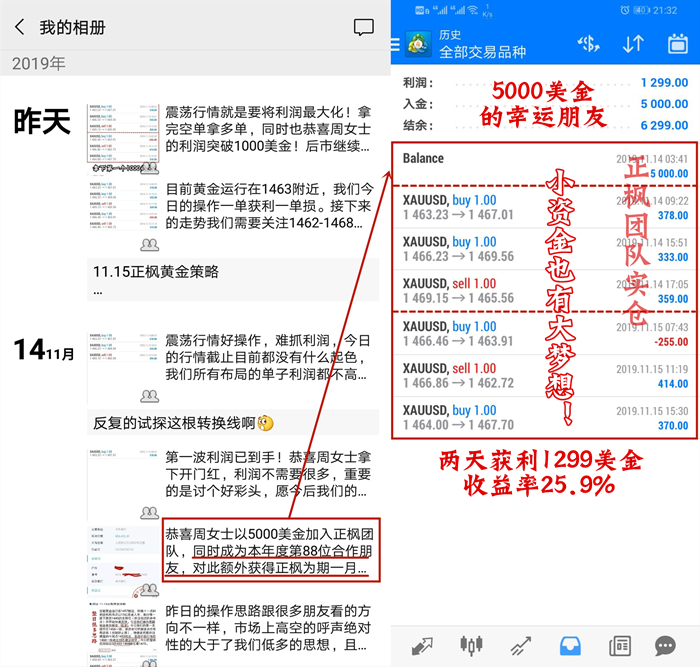Select the XAUUSD trade with -255.00 loss
Viewport: 700px width, 667px height.
[545, 334]
